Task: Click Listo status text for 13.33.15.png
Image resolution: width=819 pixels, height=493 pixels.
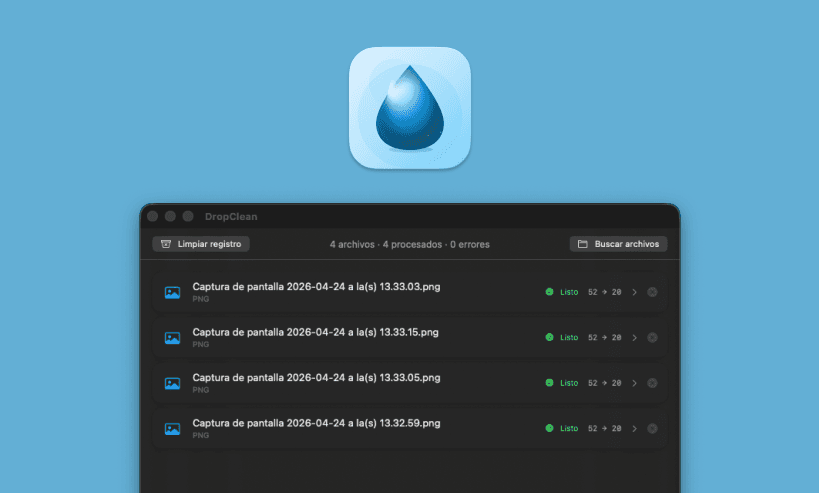Action: pyautogui.click(x=569, y=337)
